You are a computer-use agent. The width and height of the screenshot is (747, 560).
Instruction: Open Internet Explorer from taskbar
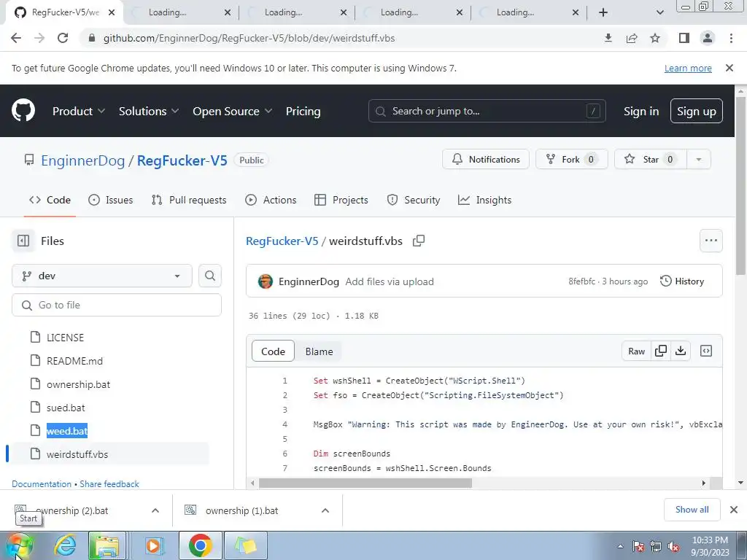(65, 545)
